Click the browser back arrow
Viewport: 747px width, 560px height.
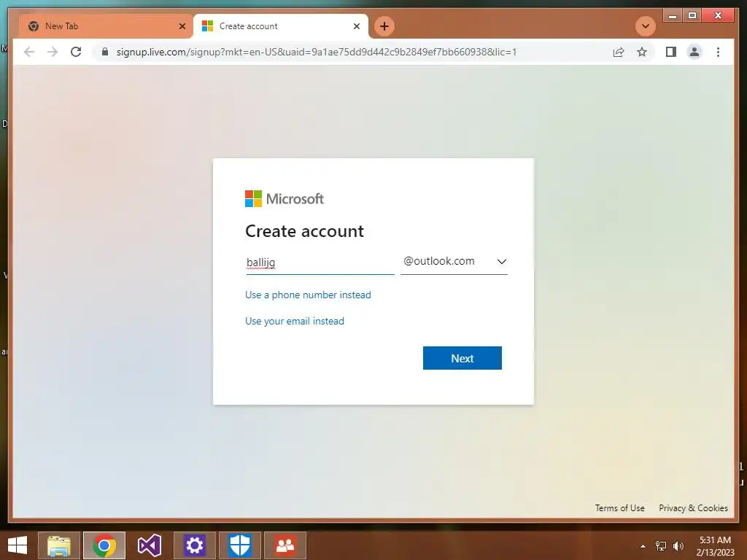pos(29,52)
